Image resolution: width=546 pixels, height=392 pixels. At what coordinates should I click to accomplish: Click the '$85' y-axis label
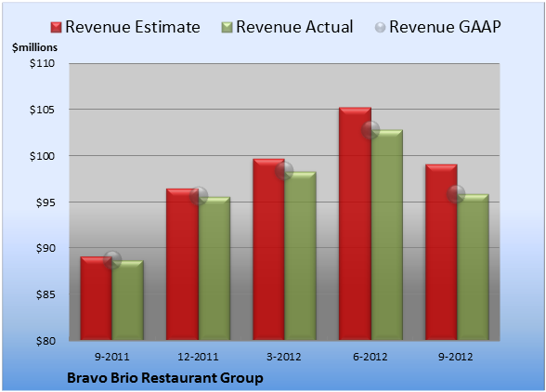coord(45,294)
